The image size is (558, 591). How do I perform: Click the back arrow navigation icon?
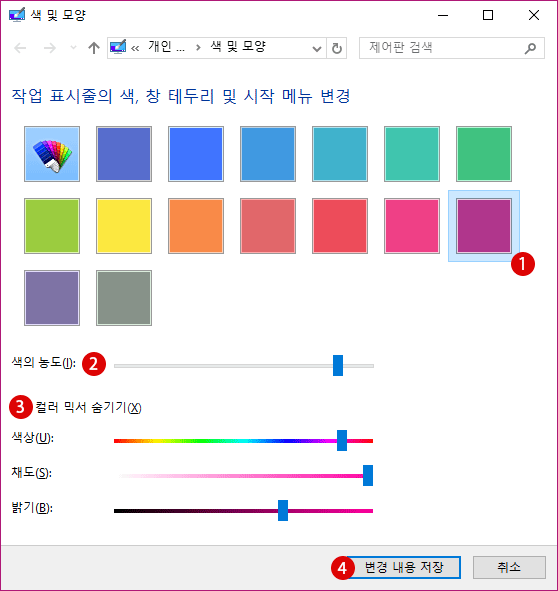click(x=20, y=48)
